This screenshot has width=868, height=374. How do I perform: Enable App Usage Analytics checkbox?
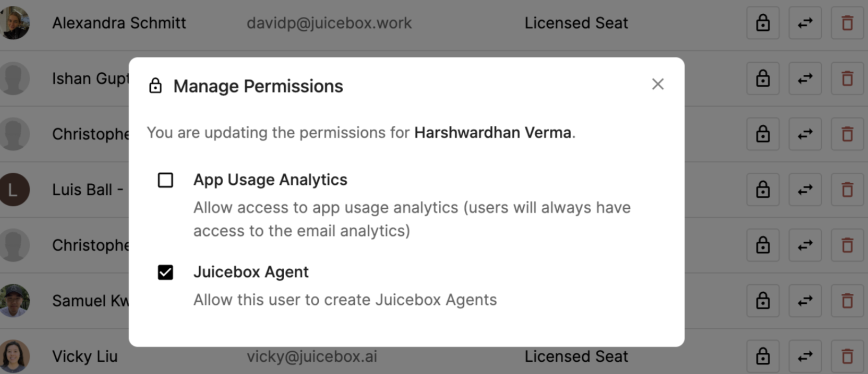tap(165, 180)
